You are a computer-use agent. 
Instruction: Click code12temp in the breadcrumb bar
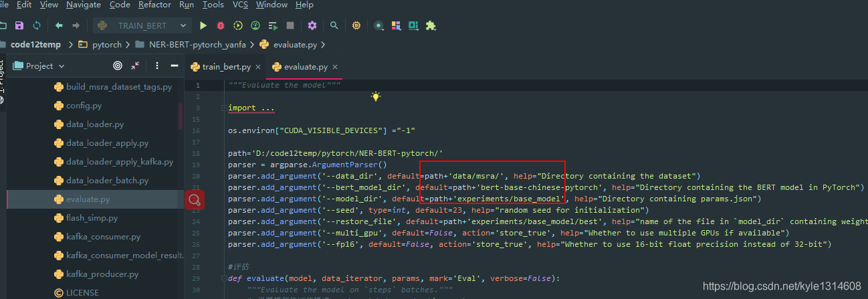click(35, 45)
